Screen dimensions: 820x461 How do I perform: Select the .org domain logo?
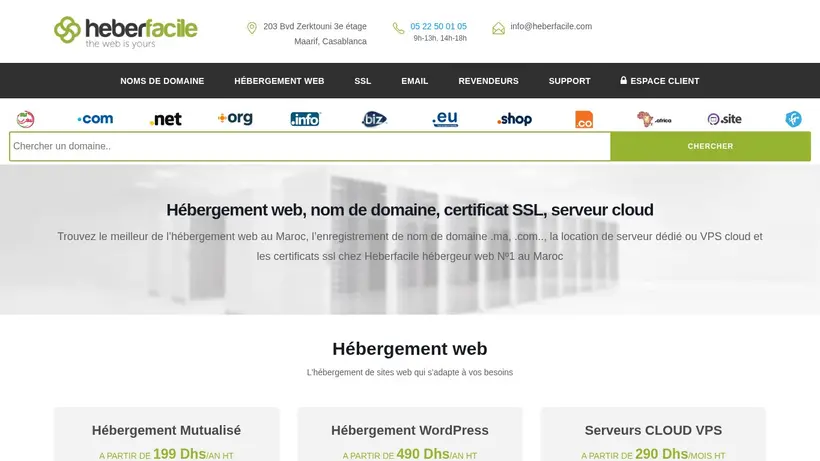tap(235, 119)
